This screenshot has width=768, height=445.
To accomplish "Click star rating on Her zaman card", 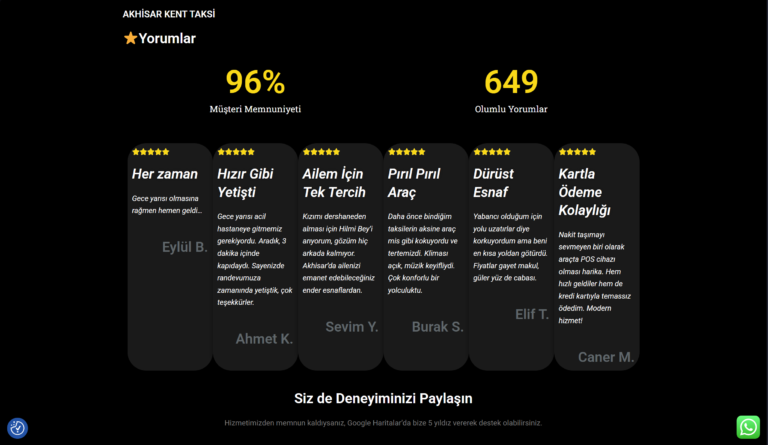I will [x=150, y=152].
